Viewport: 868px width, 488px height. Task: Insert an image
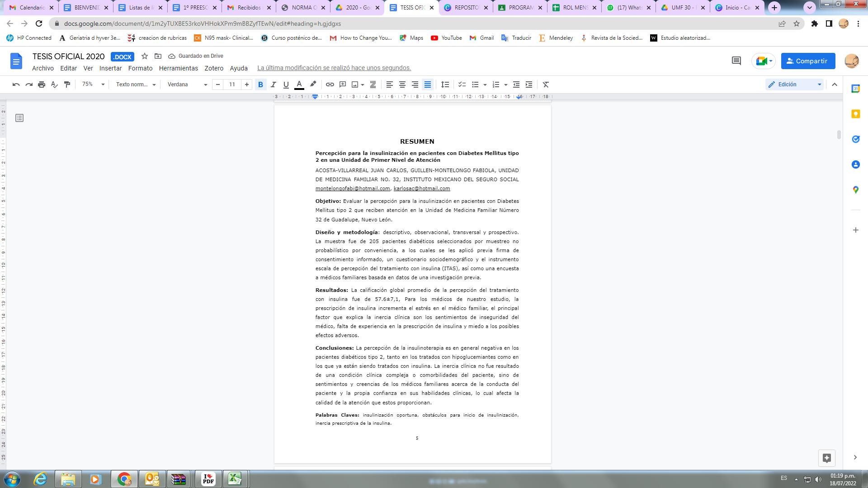coord(355,84)
